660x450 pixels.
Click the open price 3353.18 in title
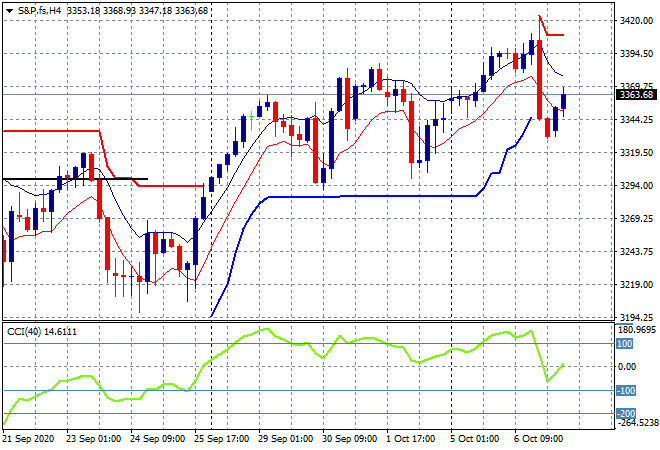tap(83, 11)
